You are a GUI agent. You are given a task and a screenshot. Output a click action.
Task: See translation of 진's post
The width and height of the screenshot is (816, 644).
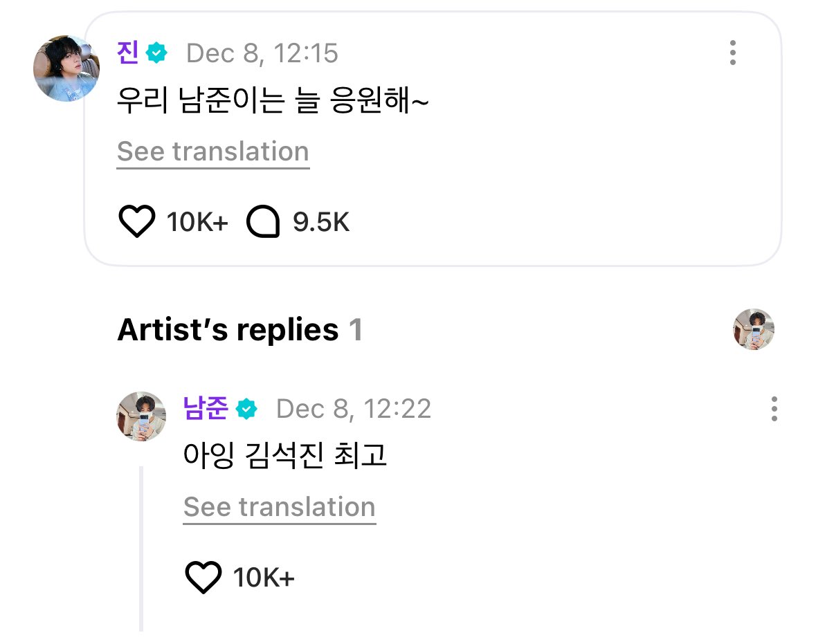[213, 152]
